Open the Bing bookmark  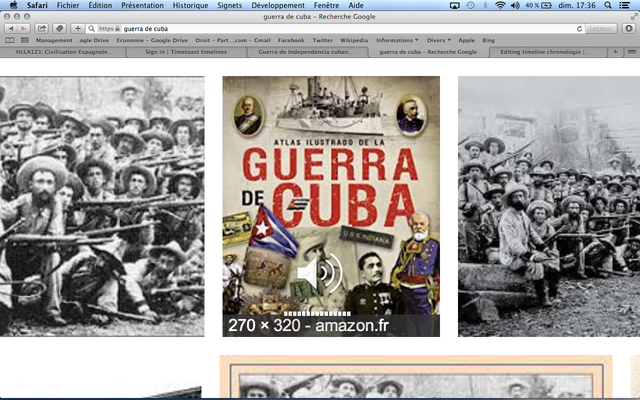pyautogui.click(x=489, y=40)
